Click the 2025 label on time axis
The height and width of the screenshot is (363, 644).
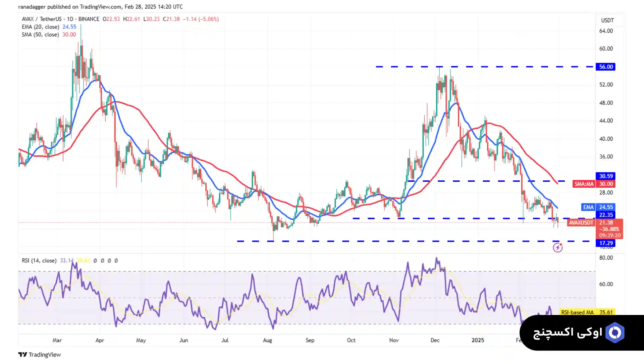pyautogui.click(x=478, y=340)
